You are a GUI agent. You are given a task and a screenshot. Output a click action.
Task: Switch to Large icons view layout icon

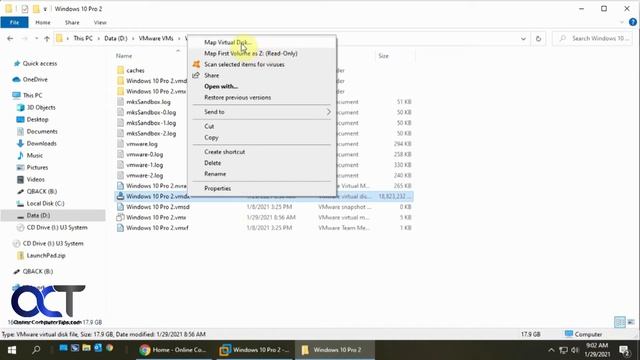click(x=631, y=322)
